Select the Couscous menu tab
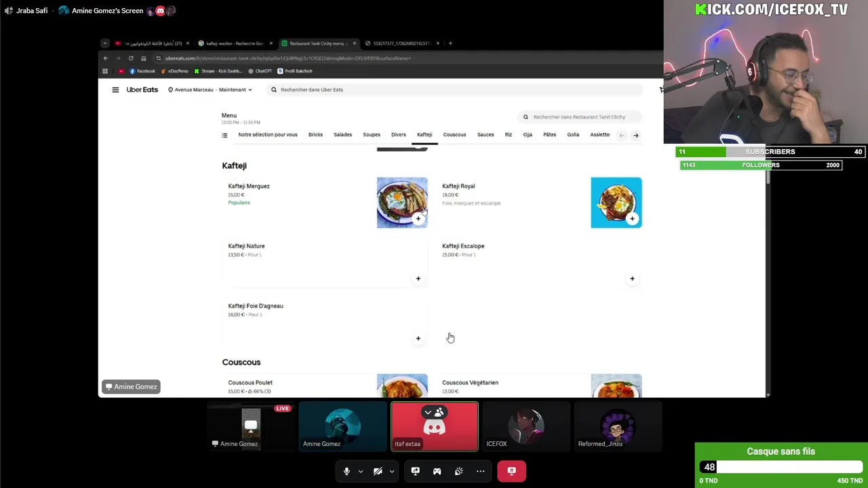The width and height of the screenshot is (868, 488). coord(454,135)
